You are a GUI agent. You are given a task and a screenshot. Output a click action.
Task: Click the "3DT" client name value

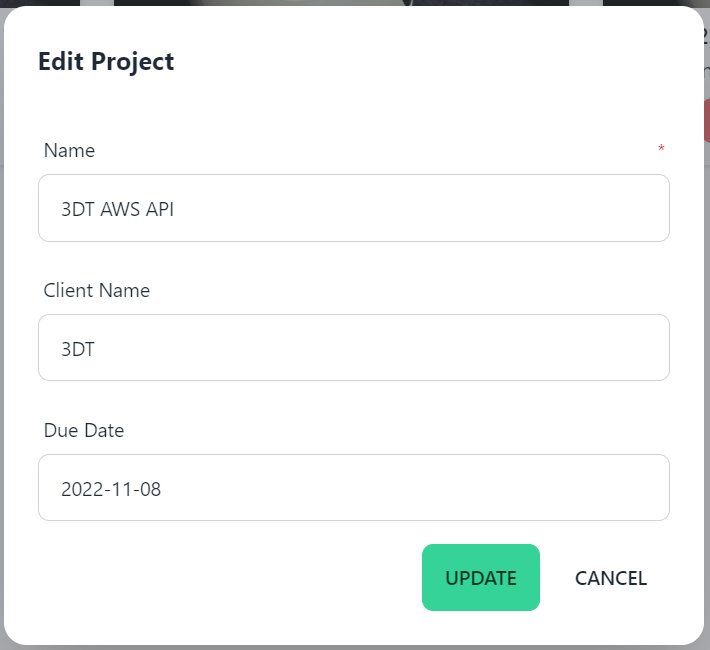click(78, 349)
